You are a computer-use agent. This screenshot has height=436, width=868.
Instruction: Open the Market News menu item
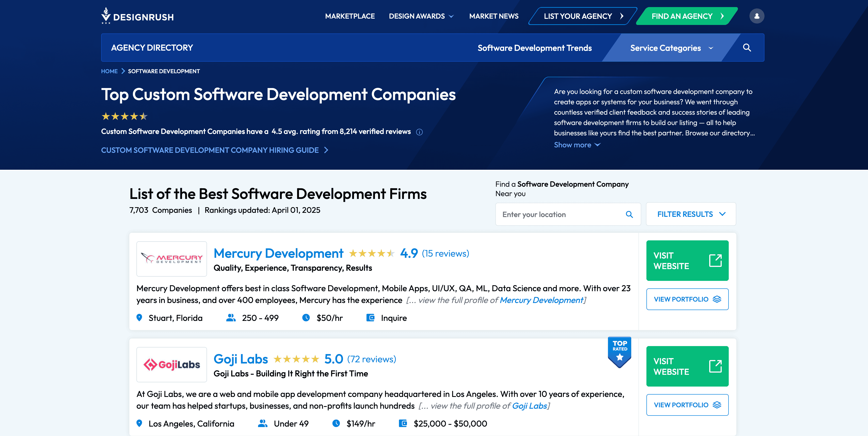494,16
